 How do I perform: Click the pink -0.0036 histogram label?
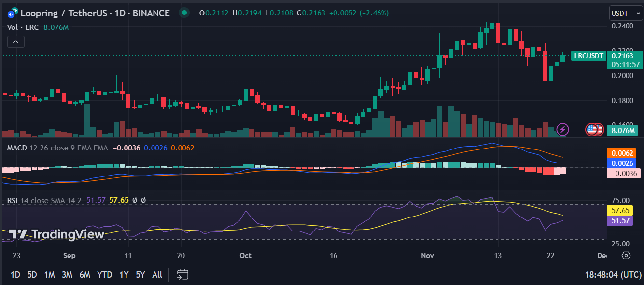(623, 174)
